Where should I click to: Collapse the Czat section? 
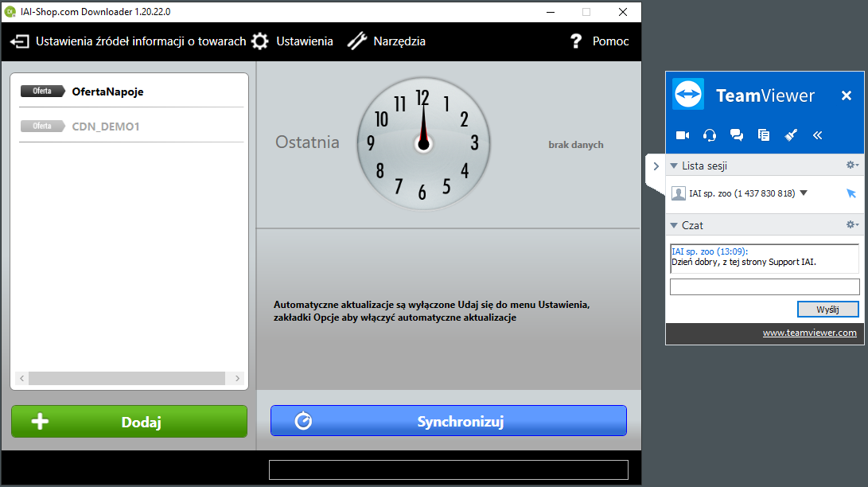coord(674,225)
